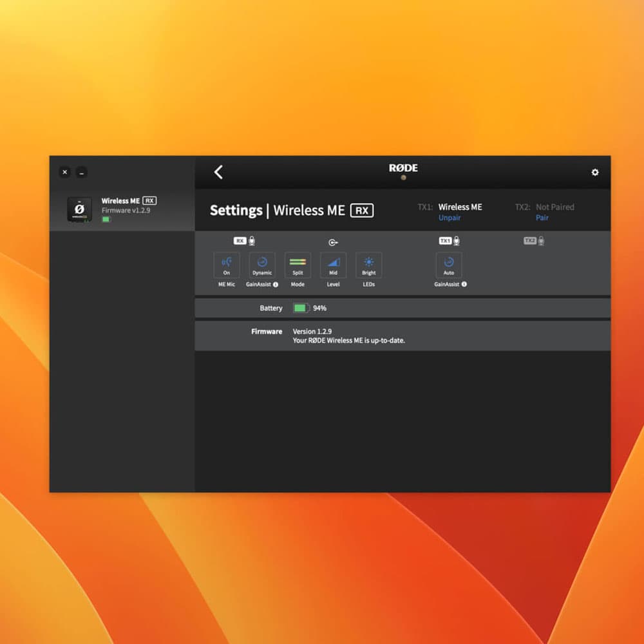Click the 94% battery value

[319, 308]
